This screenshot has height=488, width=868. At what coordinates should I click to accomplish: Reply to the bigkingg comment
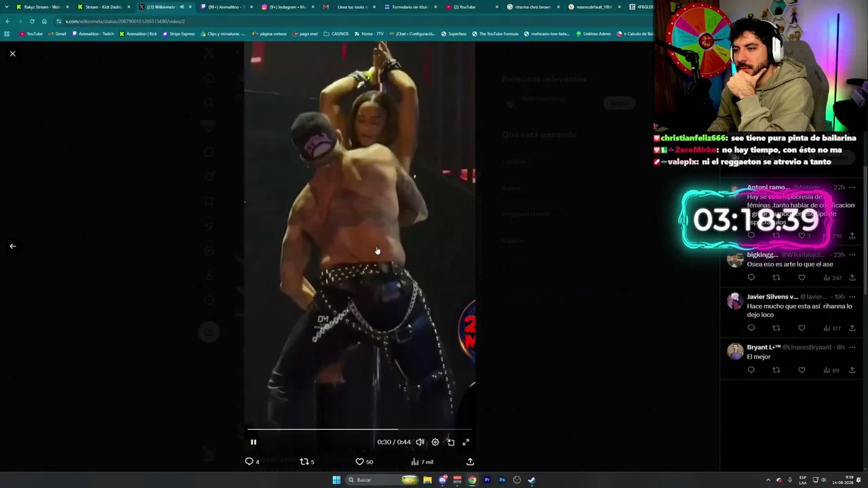click(751, 277)
